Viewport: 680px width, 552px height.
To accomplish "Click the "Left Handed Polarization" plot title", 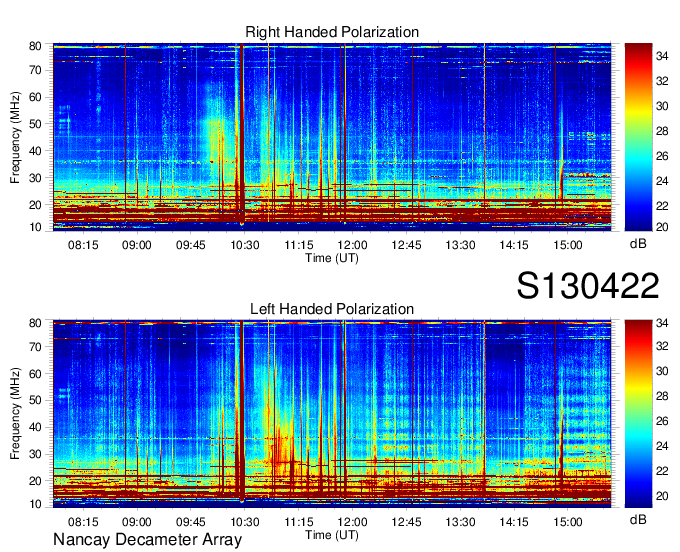I will tap(332, 309).
